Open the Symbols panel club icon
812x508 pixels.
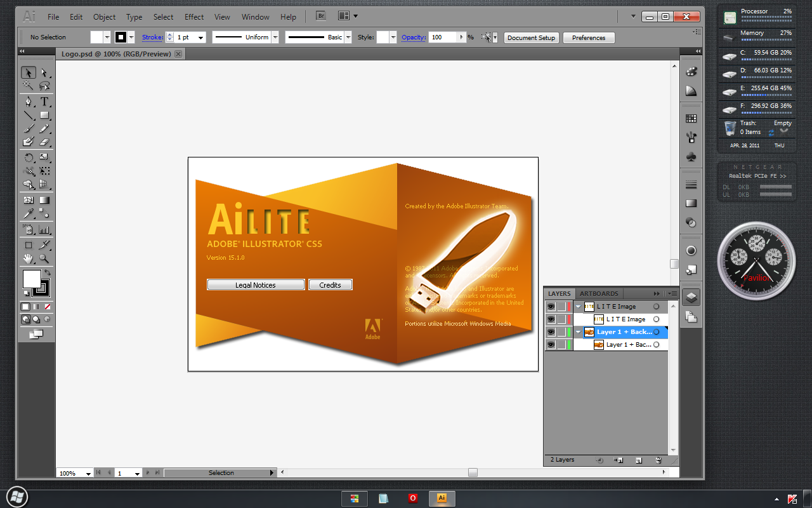click(x=691, y=156)
